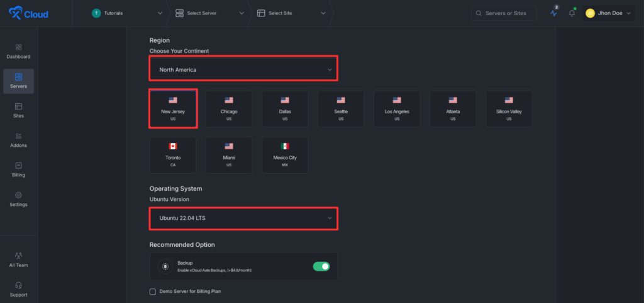Click the Servers or Sites search field

pos(504,13)
